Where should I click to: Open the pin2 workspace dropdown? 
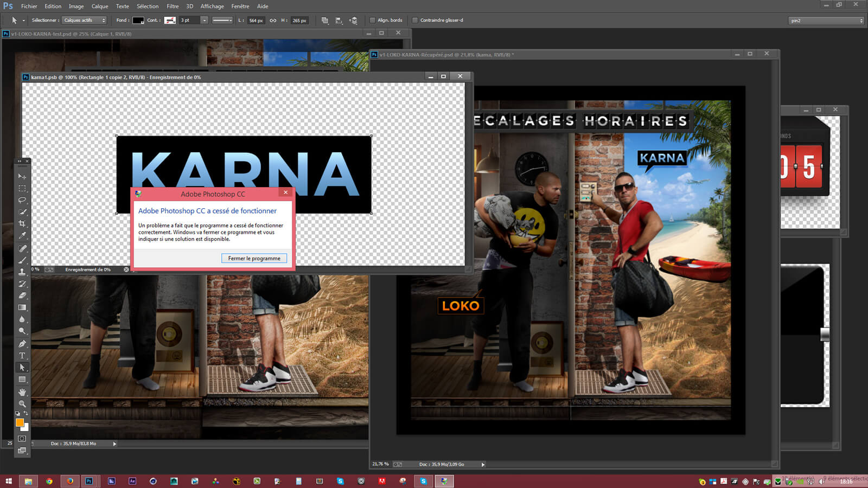click(x=826, y=21)
